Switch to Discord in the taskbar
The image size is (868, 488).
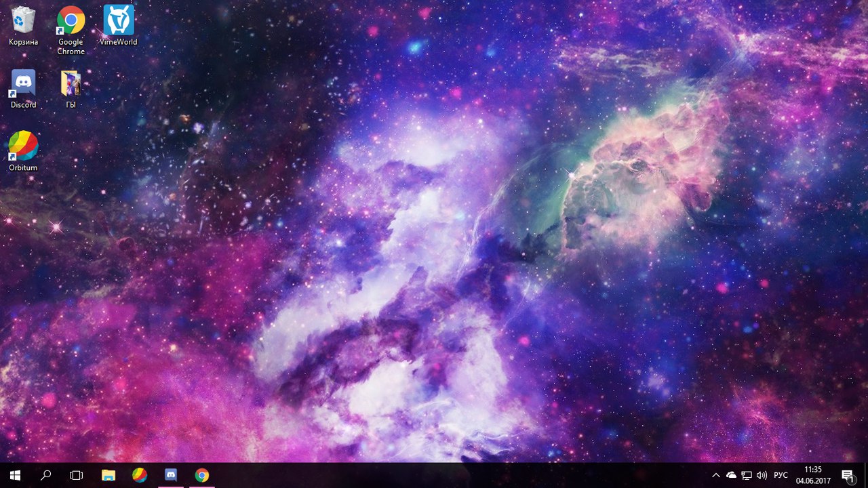click(171, 475)
